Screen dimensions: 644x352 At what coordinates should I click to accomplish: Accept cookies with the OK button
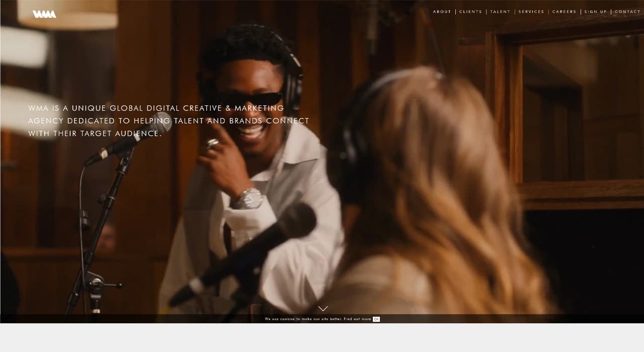(376, 319)
